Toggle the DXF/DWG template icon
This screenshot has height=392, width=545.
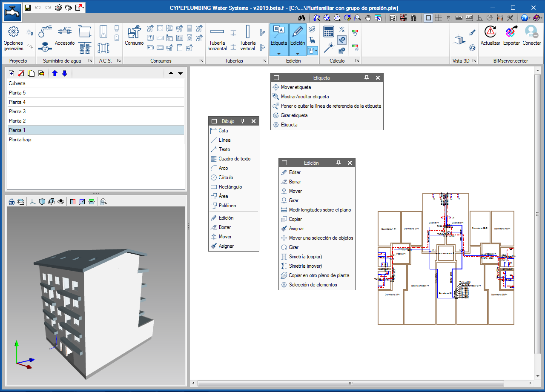pos(393,18)
